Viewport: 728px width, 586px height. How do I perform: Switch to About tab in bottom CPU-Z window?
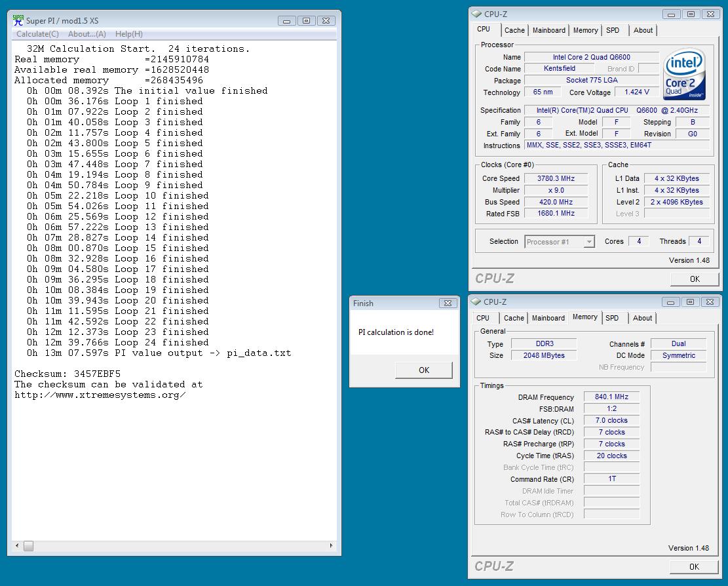[x=643, y=318]
